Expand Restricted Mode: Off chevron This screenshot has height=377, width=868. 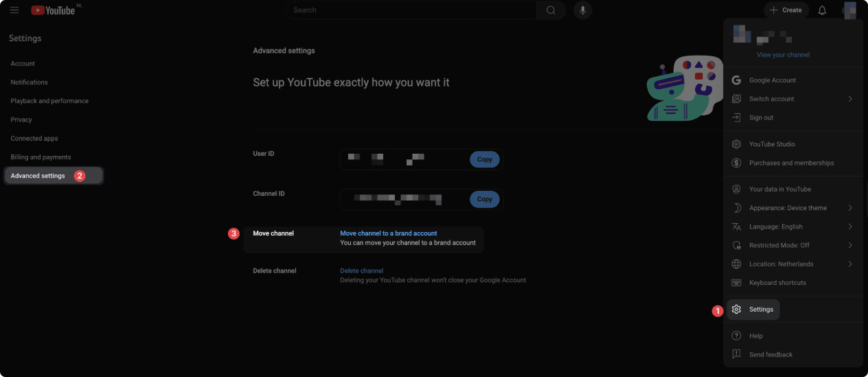[x=850, y=245]
